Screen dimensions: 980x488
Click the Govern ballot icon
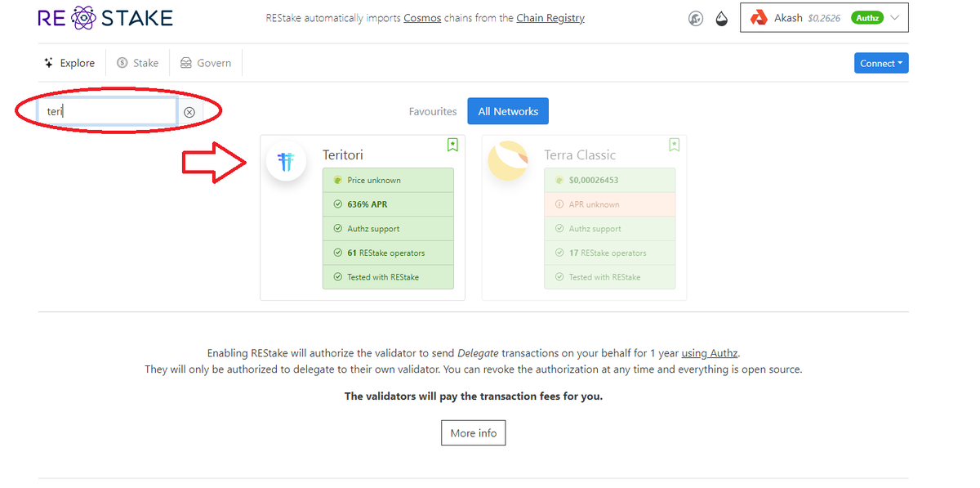tap(186, 63)
